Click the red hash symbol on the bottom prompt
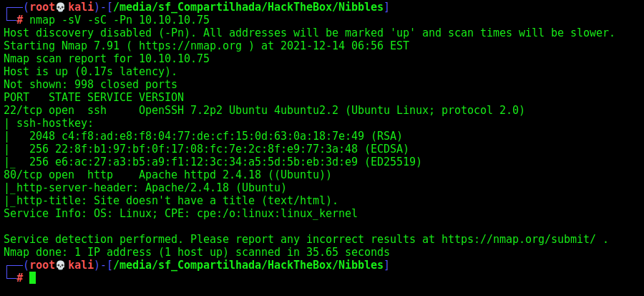 [20, 278]
